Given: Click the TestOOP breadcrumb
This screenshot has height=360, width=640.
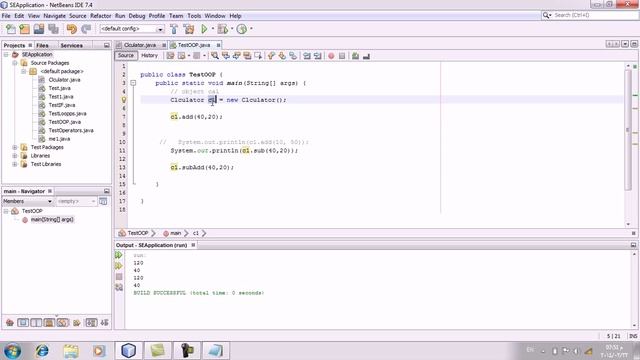Looking at the screenshot, I should 138,233.
